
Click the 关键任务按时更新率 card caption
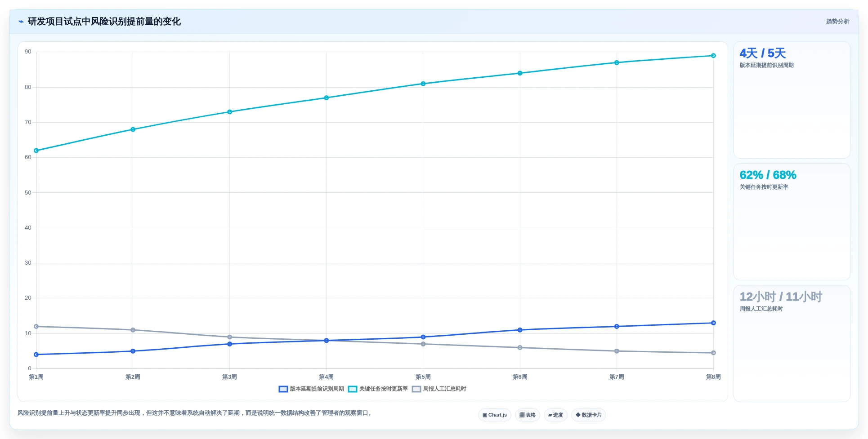(x=764, y=187)
